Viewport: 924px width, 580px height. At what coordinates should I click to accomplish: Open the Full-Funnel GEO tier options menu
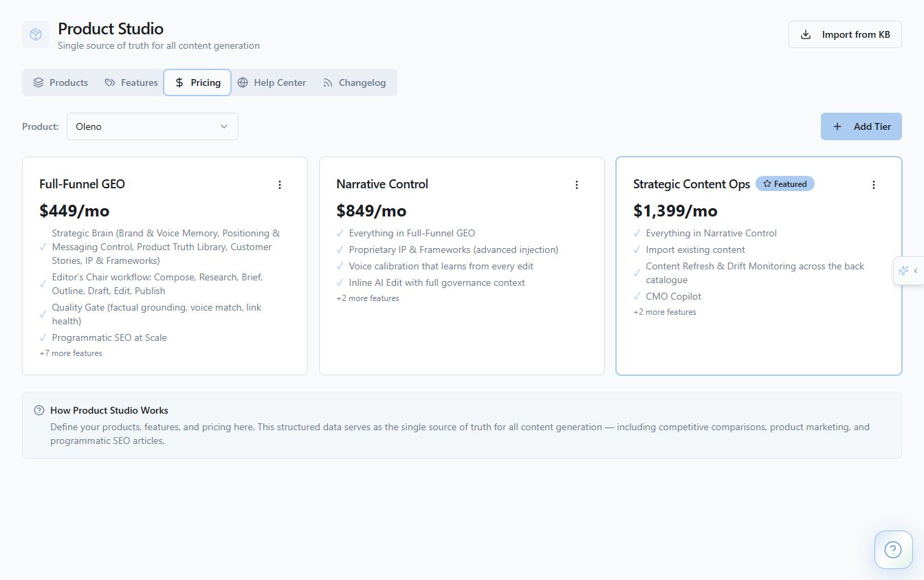point(280,185)
